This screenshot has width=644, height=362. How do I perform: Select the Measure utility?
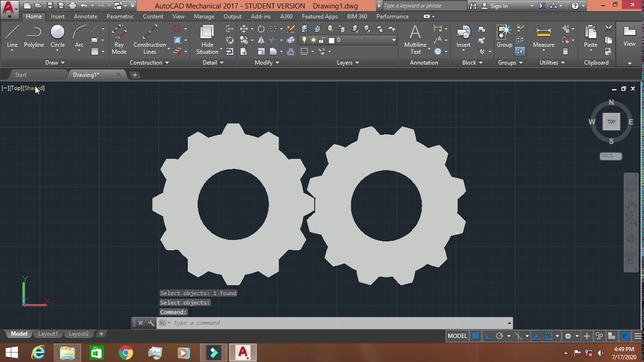tap(543, 38)
